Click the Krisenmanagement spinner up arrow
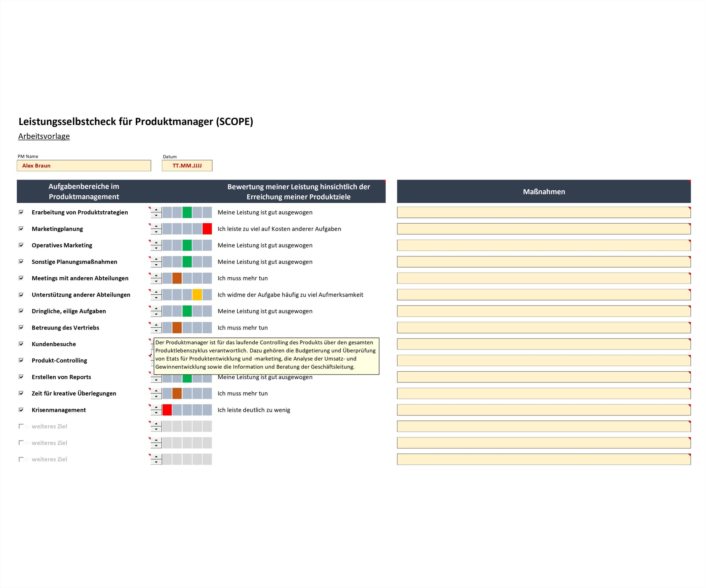 click(156, 407)
